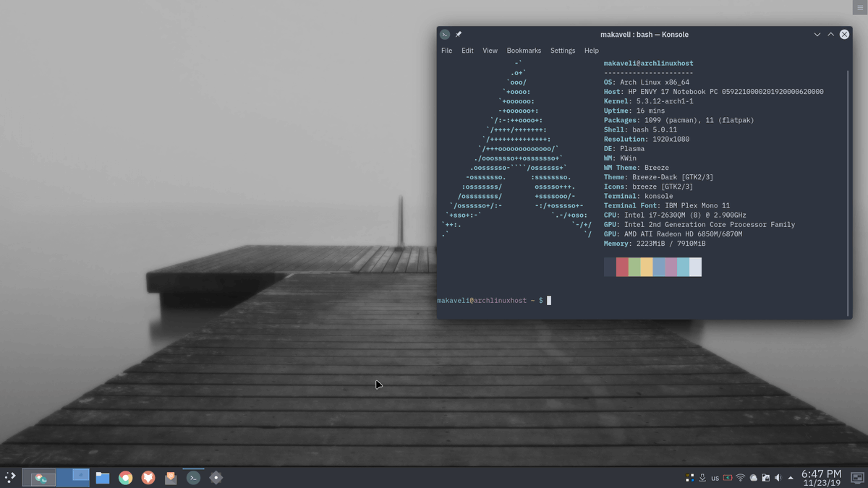Minimize the Konsole window

[x=817, y=34]
